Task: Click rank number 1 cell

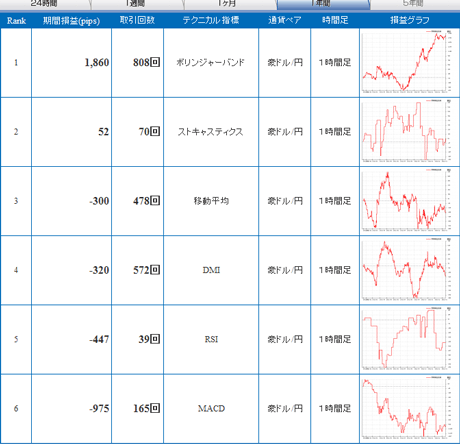Action: point(16,63)
